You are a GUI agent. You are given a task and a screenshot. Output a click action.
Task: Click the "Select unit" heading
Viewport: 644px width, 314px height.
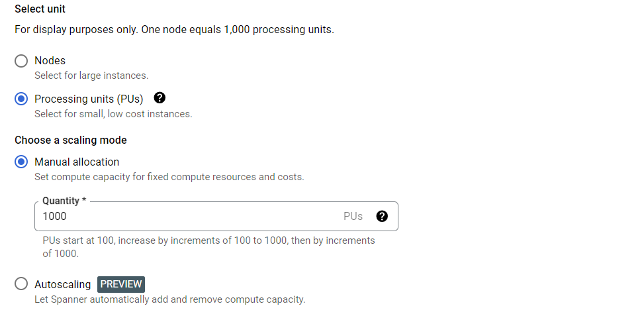40,10
